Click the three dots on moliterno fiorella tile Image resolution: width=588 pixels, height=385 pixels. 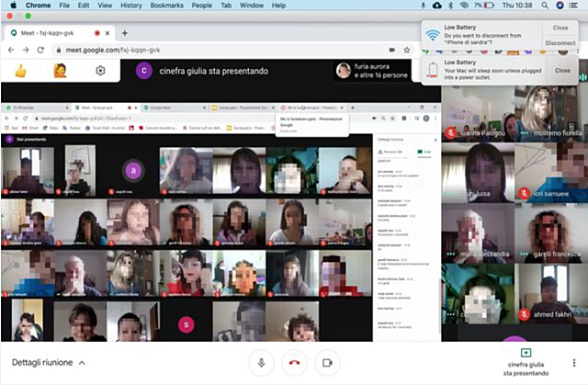(525, 133)
